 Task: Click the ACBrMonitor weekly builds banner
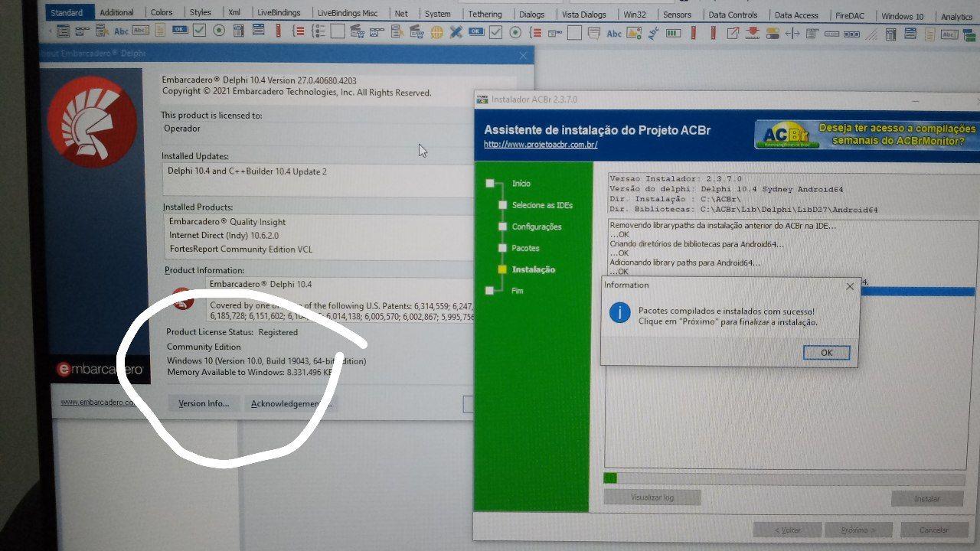[866, 135]
